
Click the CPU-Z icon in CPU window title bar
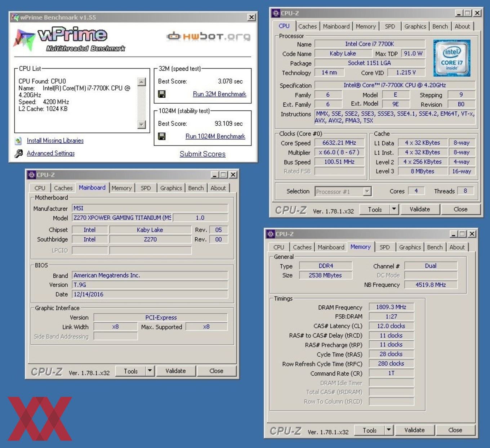click(276, 13)
